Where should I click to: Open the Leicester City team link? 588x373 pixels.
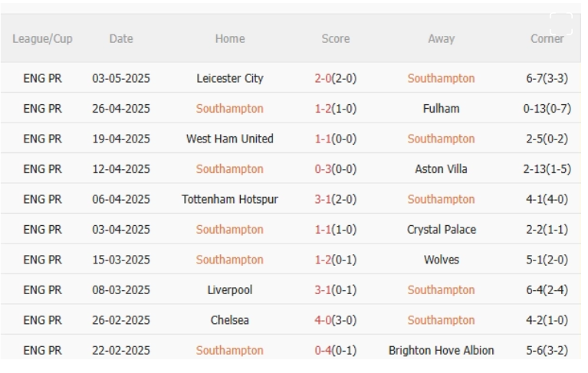point(230,78)
